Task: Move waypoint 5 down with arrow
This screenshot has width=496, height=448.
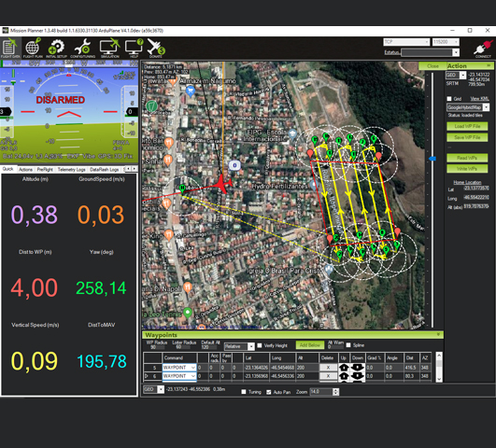Action: pos(358,368)
